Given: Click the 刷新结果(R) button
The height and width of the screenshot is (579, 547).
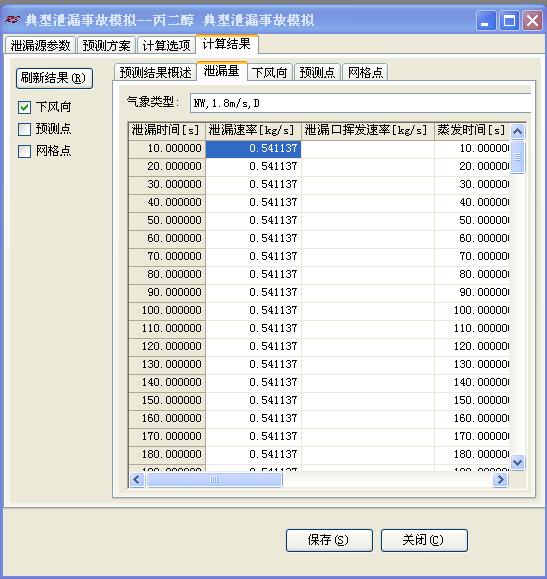Looking at the screenshot, I should pyautogui.click(x=54, y=78).
